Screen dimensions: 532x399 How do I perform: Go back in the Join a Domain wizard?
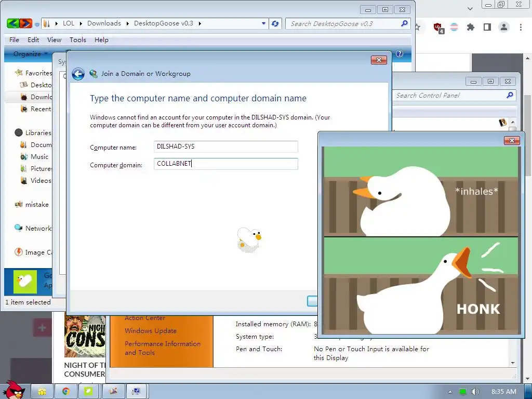[x=78, y=74]
